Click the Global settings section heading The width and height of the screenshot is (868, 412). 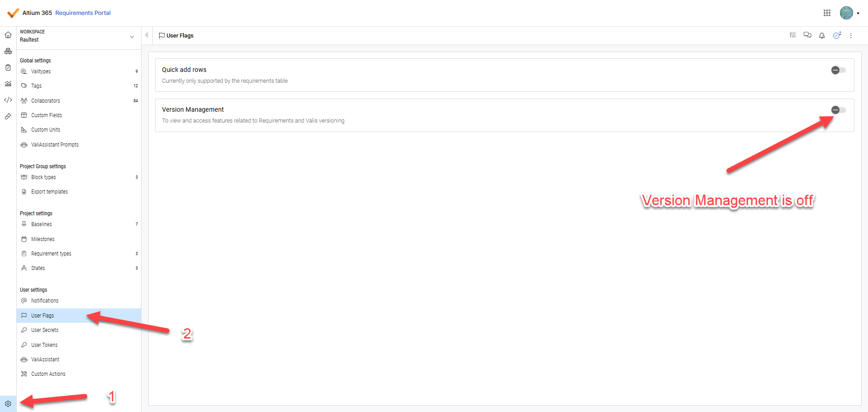coord(35,61)
